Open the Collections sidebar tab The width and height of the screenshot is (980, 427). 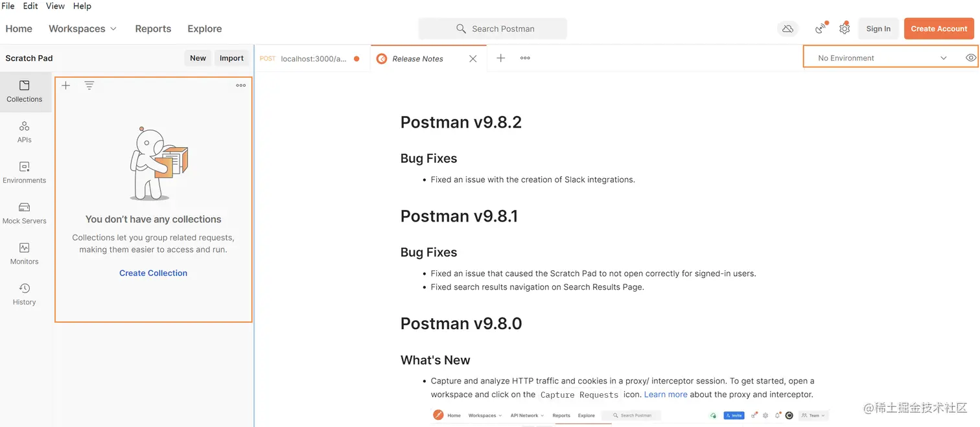(x=25, y=92)
